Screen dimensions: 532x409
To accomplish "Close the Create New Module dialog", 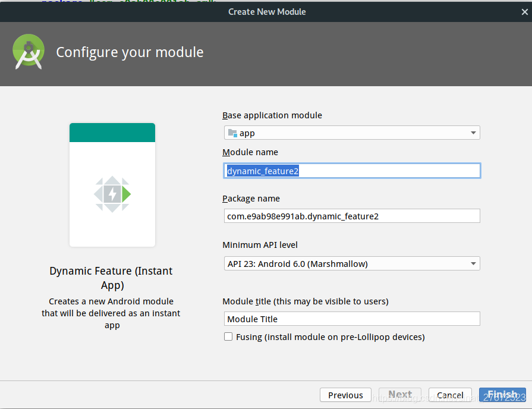I will pyautogui.click(x=524, y=12).
